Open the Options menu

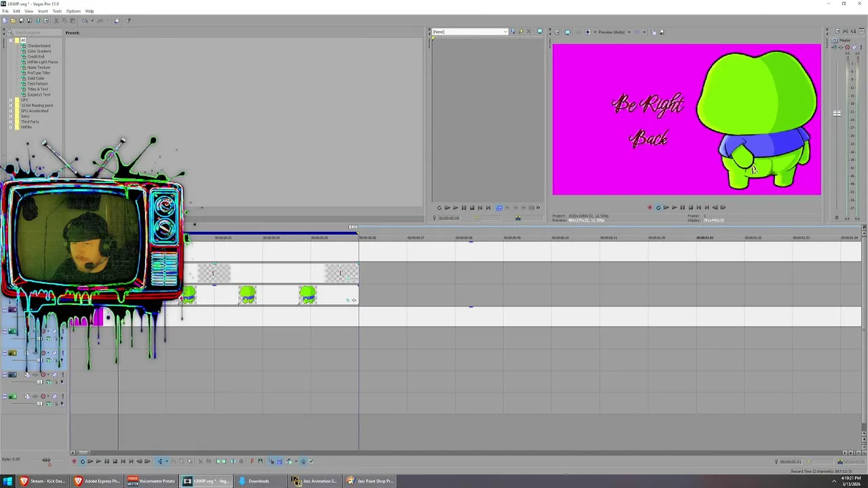click(x=73, y=11)
